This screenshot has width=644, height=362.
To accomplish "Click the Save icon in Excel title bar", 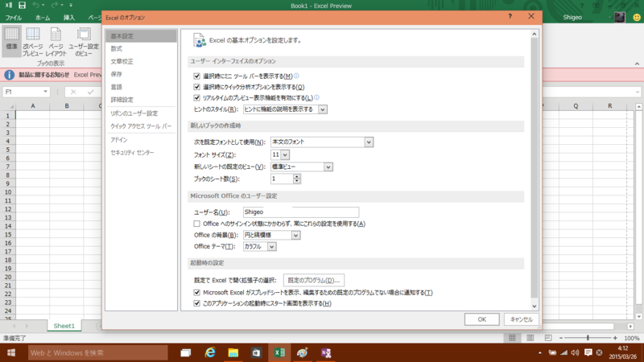I will coord(23,6).
